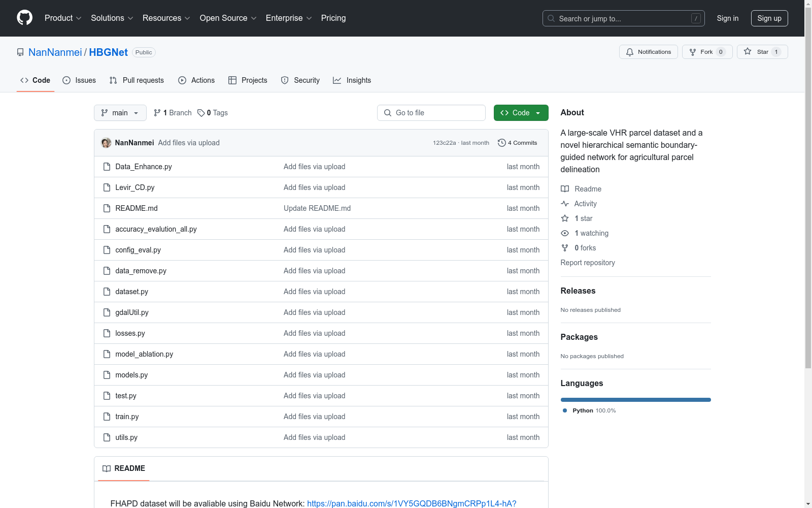
Task: Click the fork icon beside 0 forks
Action: 565,248
